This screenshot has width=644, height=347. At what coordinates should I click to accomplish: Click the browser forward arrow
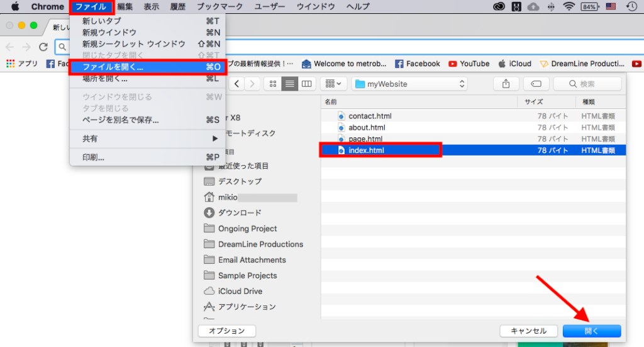(x=26, y=47)
